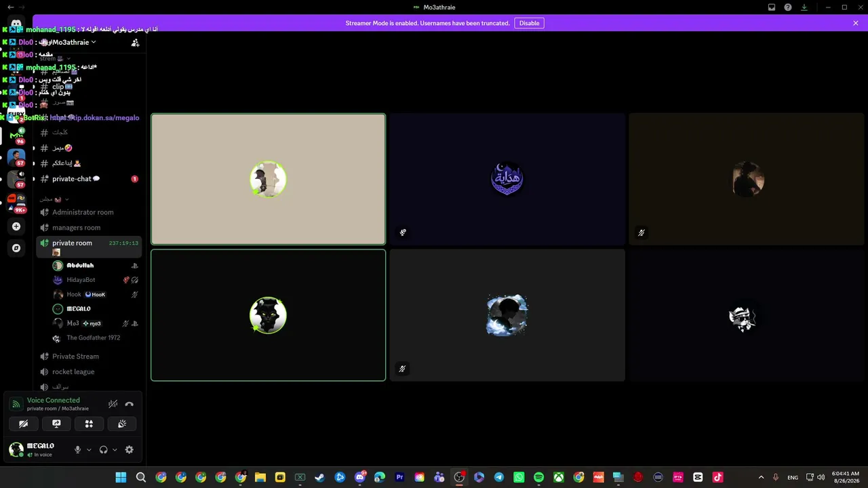Open Windows Start menu
Screen dimensions: 868x488
pyautogui.click(x=121, y=477)
